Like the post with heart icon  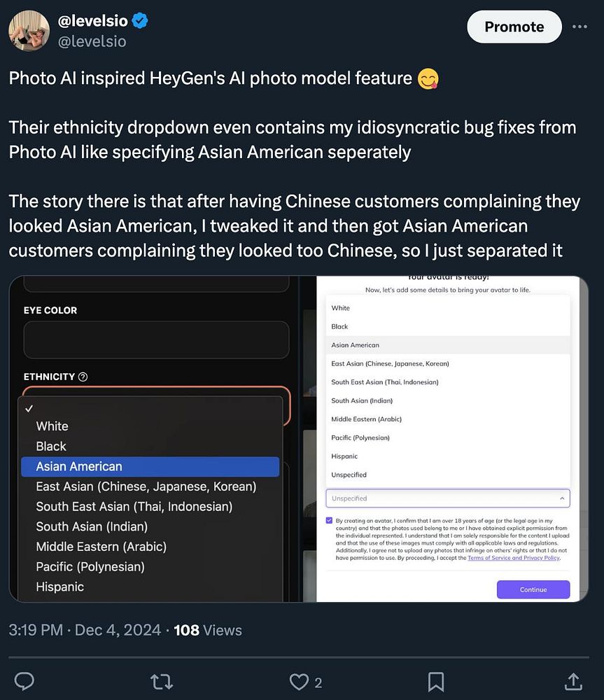point(299,682)
